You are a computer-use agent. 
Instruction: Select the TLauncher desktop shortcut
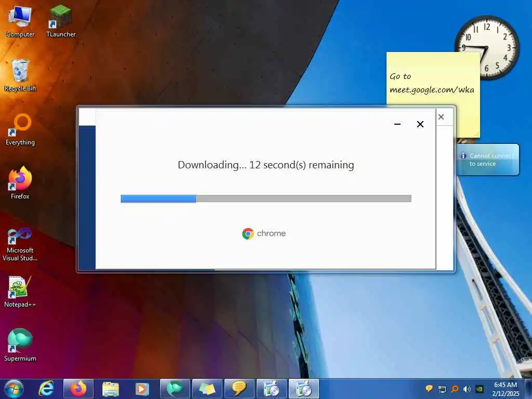coord(61,21)
